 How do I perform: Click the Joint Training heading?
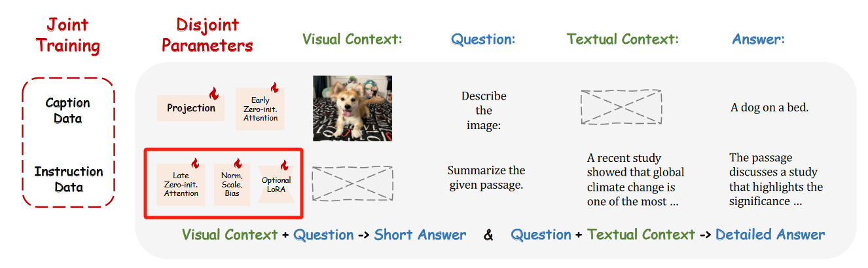(x=68, y=35)
